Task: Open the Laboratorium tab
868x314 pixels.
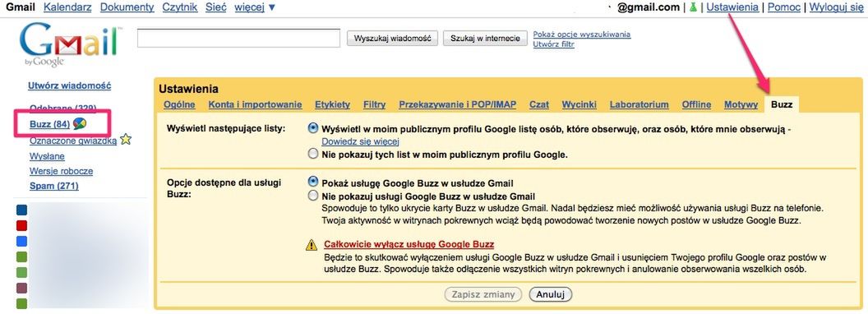Action: tap(639, 104)
